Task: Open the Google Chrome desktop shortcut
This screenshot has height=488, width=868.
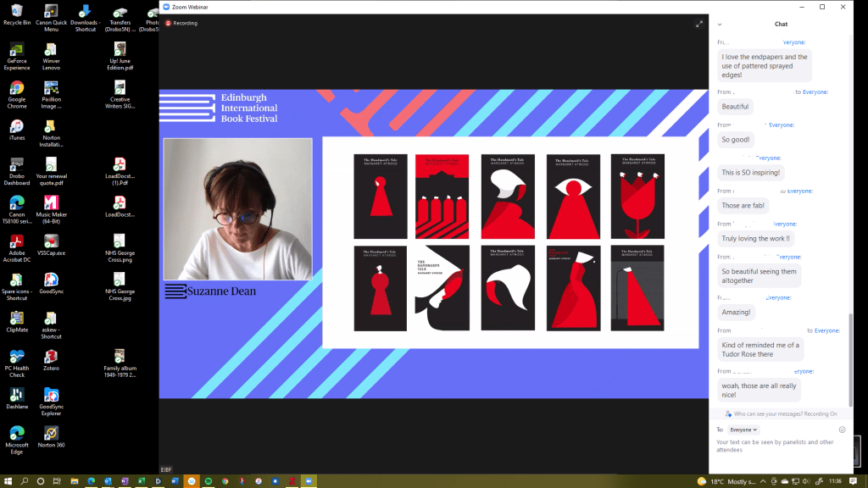Action: (x=17, y=91)
